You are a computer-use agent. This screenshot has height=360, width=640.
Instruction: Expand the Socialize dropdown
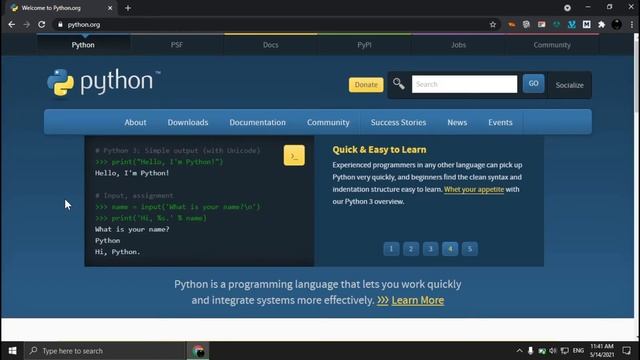(569, 85)
